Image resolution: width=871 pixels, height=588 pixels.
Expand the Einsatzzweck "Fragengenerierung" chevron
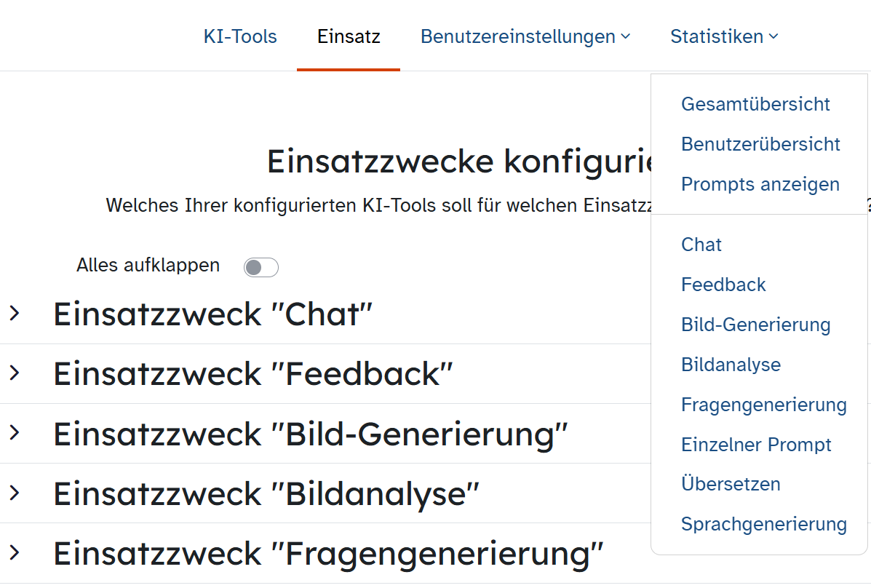coord(14,552)
